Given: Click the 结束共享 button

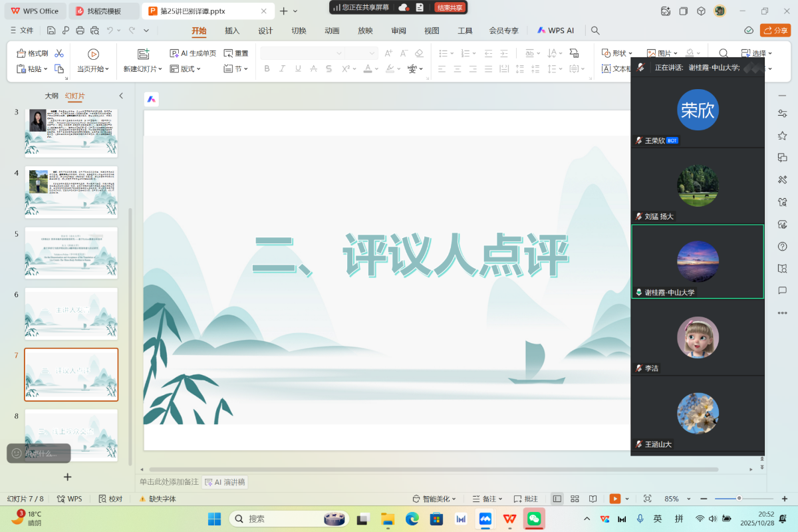Looking at the screenshot, I should 450,7.
